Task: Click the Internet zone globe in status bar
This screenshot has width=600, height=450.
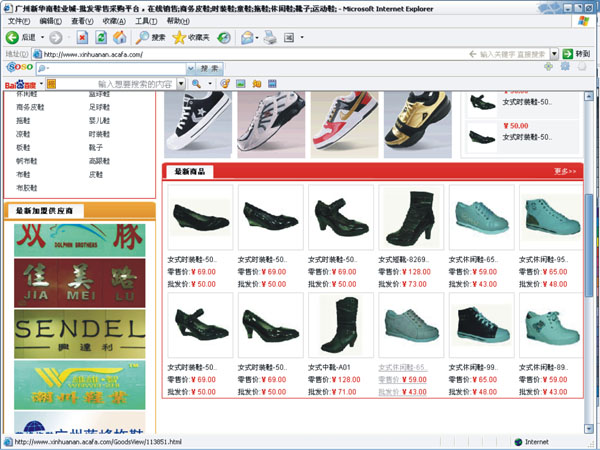Action: [518, 442]
